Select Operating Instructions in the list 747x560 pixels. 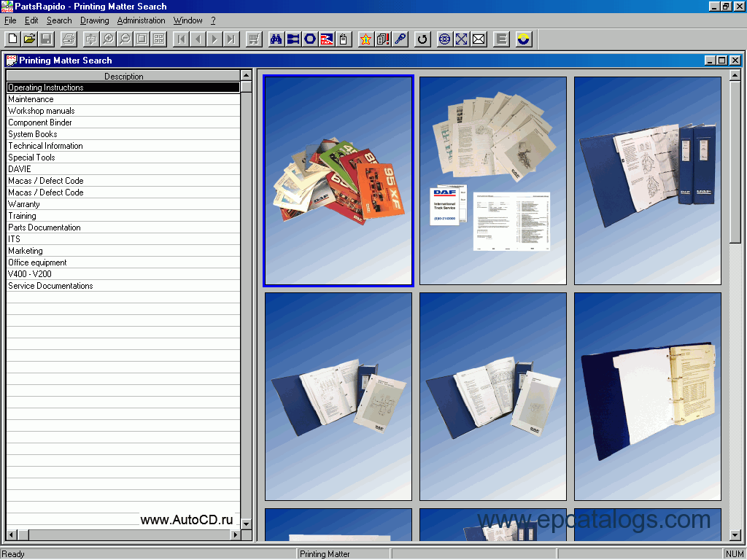123,87
